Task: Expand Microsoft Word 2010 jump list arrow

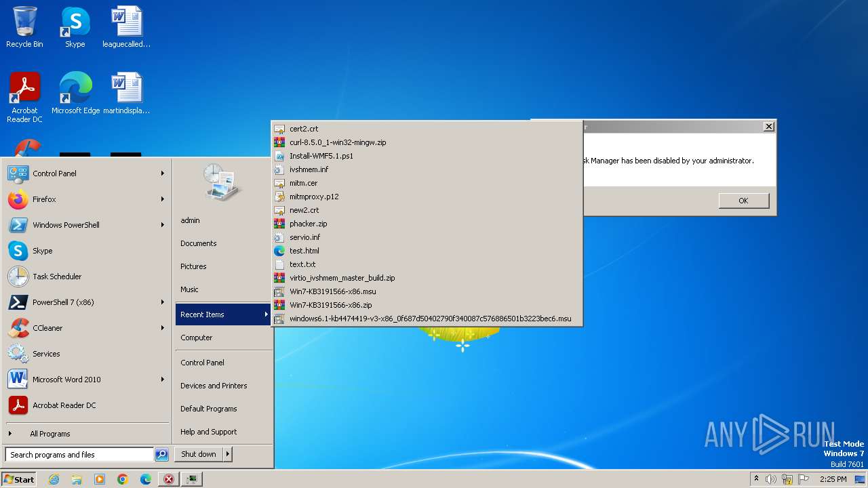Action: coord(163,380)
